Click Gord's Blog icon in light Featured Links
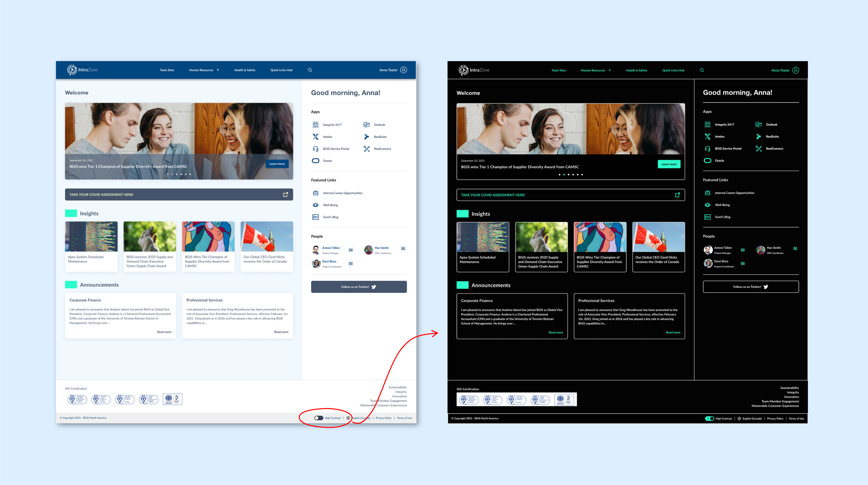The image size is (868, 485). click(x=315, y=217)
